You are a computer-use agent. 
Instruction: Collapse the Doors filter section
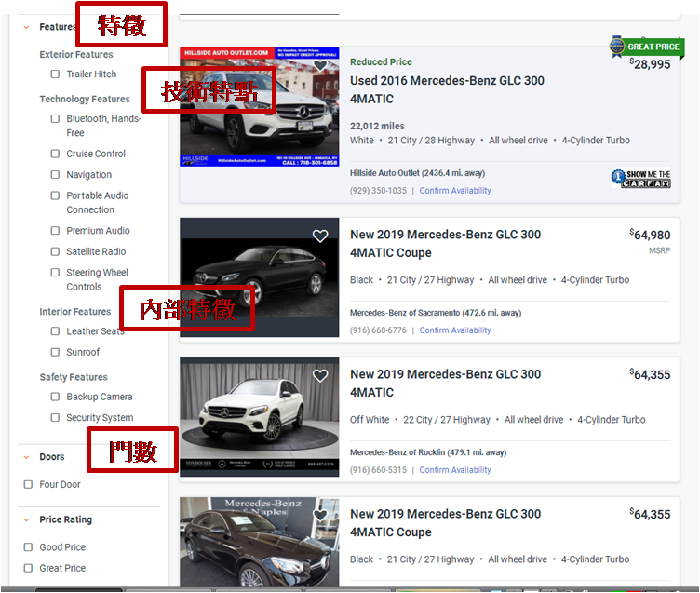(26, 457)
